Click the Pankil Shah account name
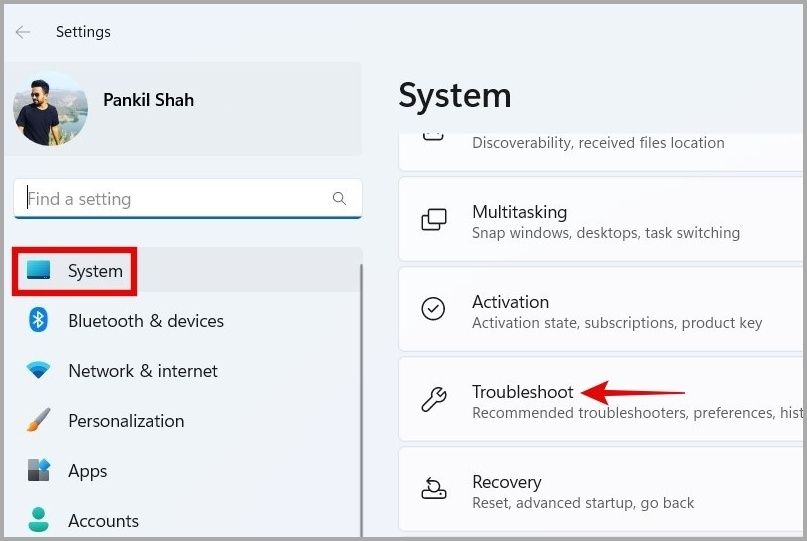807x541 pixels. (x=148, y=100)
